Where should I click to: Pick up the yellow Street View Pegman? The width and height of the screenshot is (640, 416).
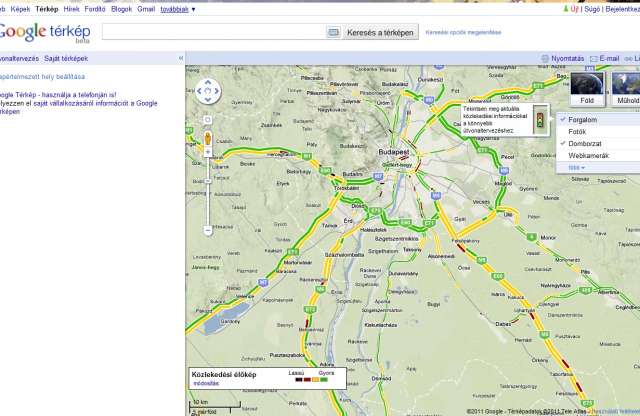point(208,138)
